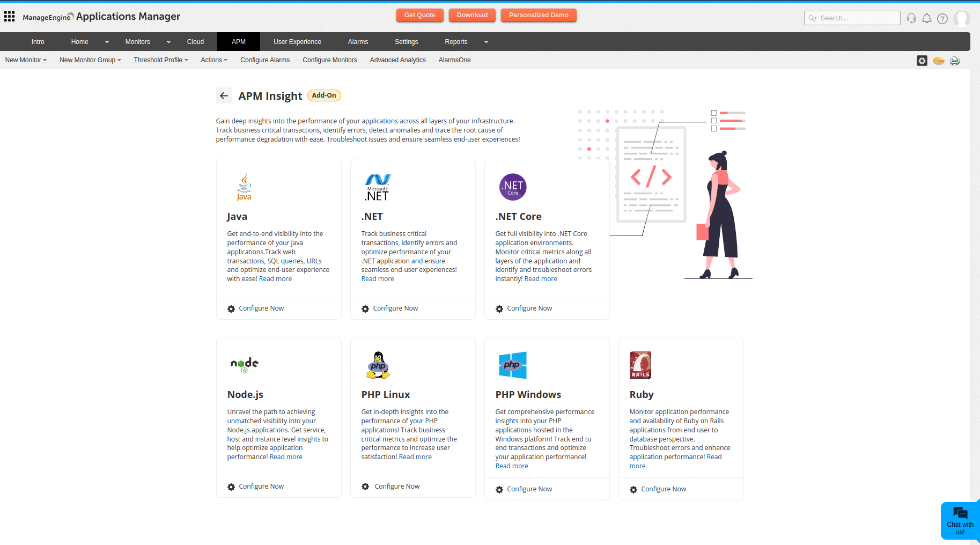Open the notifications bell icon

pos(926,18)
